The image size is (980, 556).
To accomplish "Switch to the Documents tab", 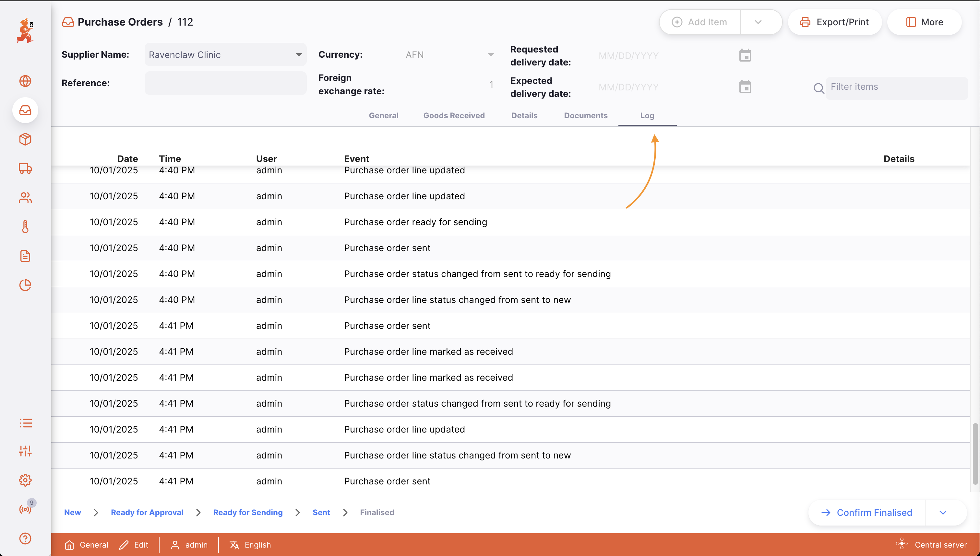I will (x=585, y=116).
